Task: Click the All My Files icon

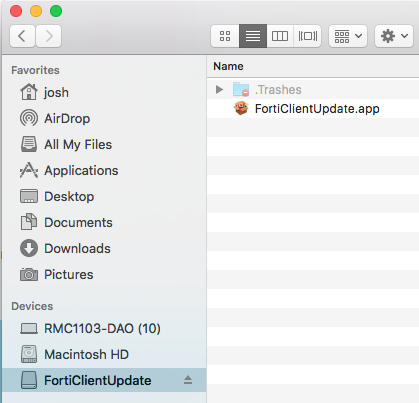Action: [x=29, y=144]
